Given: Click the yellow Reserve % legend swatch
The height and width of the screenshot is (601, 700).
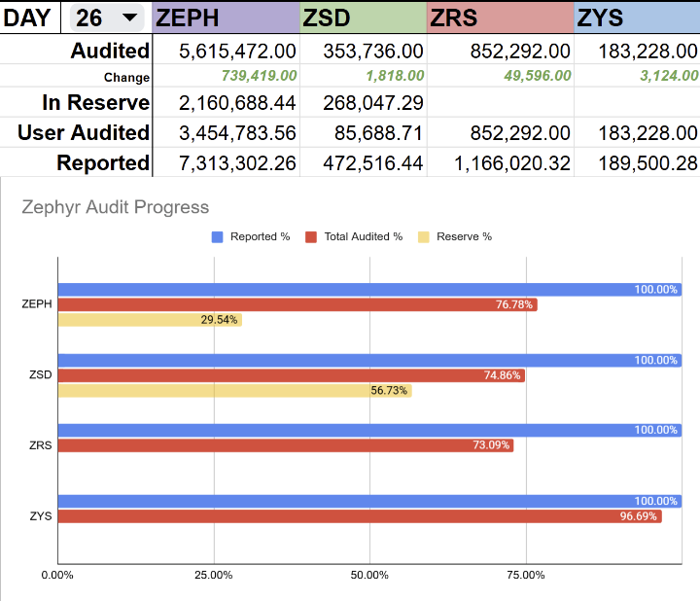Looking at the screenshot, I should pyautogui.click(x=424, y=237).
